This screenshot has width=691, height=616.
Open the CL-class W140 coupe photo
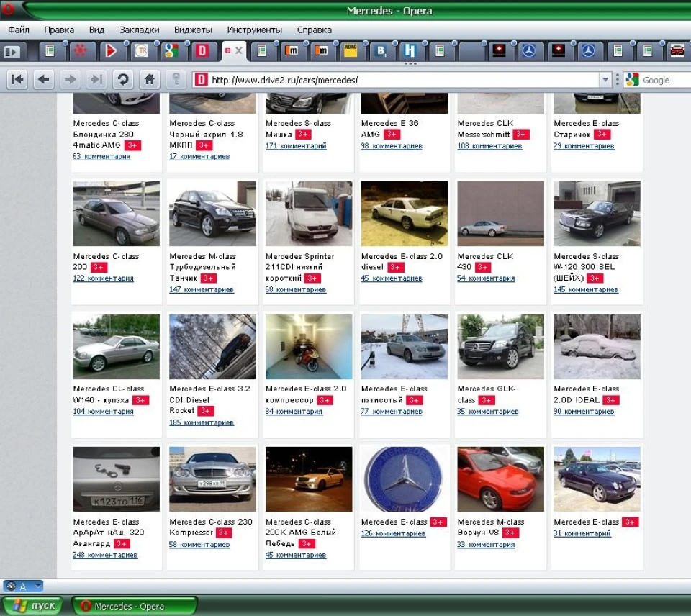point(117,347)
